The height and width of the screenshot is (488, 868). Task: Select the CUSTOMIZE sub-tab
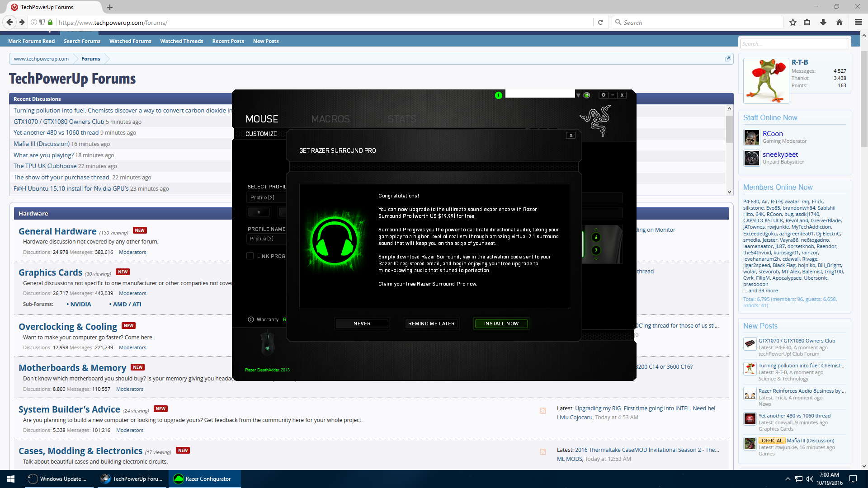(x=261, y=134)
